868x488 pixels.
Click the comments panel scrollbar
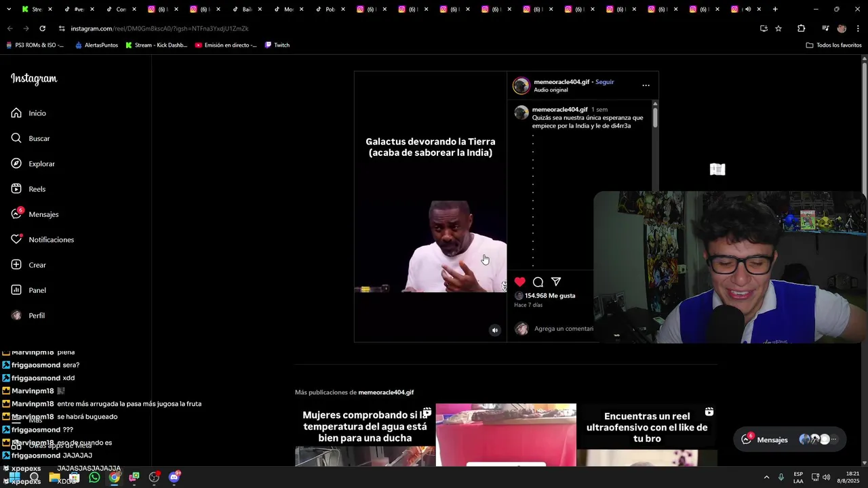click(655, 117)
